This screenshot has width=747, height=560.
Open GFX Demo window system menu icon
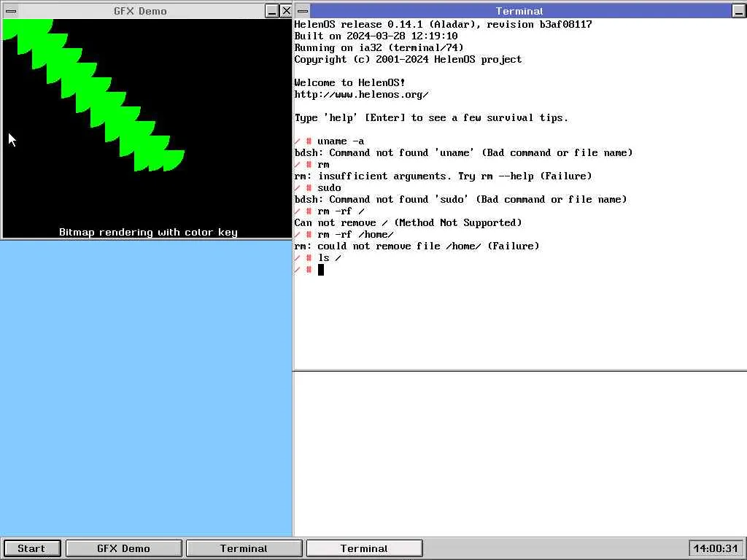11,11
